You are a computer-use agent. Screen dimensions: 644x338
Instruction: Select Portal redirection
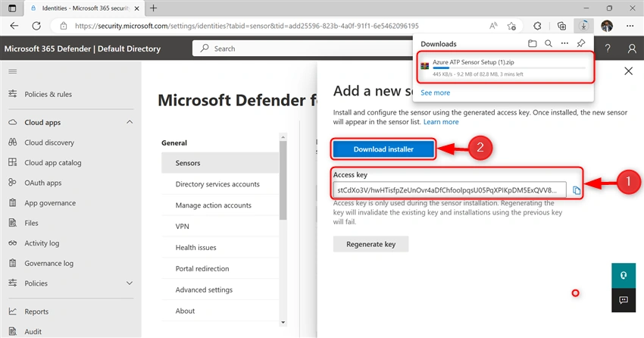click(x=220, y=268)
